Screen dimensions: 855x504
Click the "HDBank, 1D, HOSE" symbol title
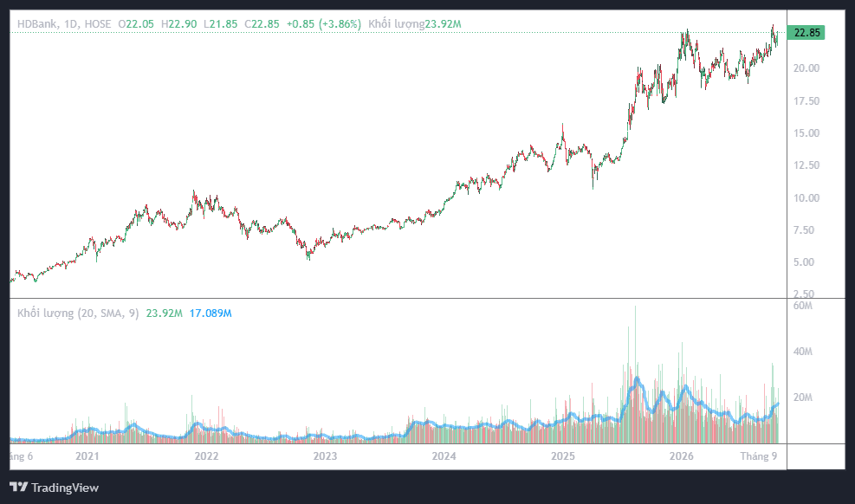coord(64,24)
